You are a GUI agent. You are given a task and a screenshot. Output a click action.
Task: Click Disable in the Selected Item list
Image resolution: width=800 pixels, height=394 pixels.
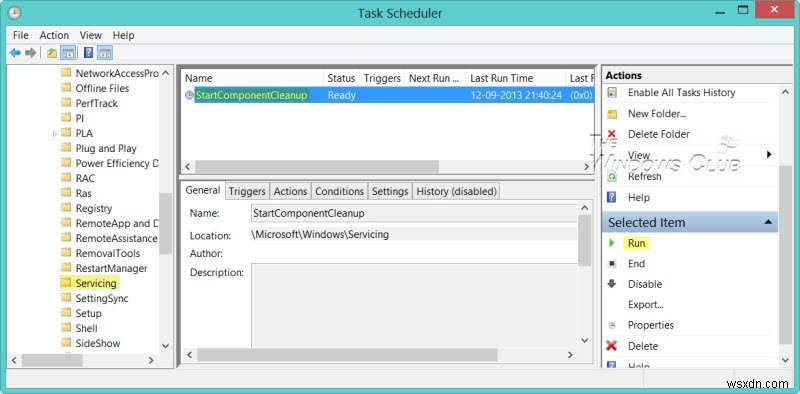point(645,284)
